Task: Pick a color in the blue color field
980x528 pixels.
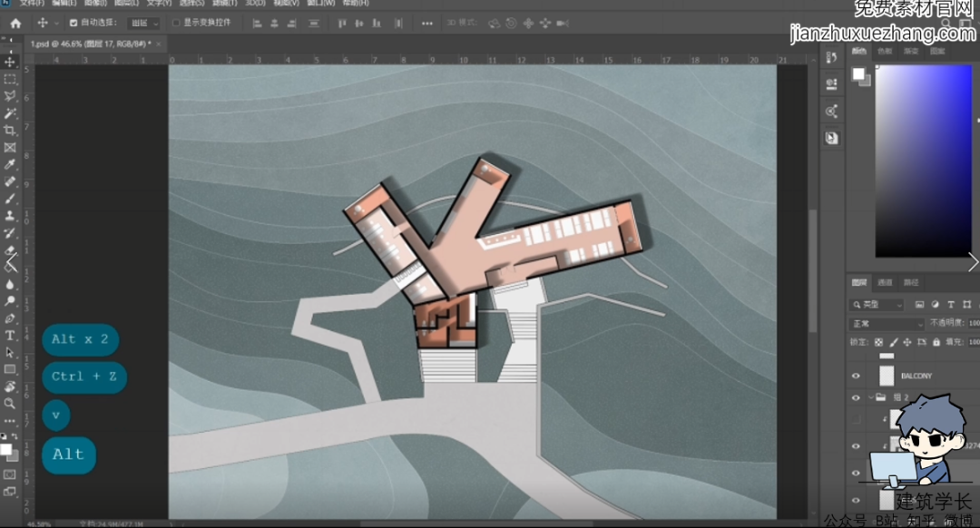Action: pyautogui.click(x=924, y=161)
